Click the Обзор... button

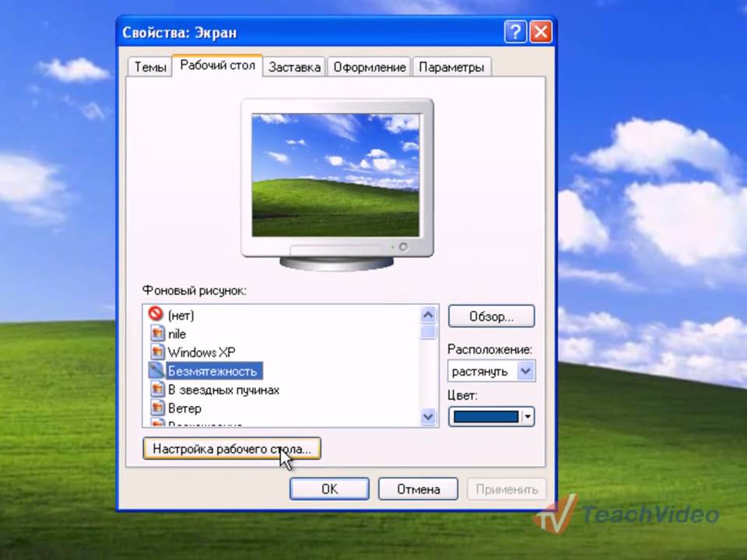491,317
